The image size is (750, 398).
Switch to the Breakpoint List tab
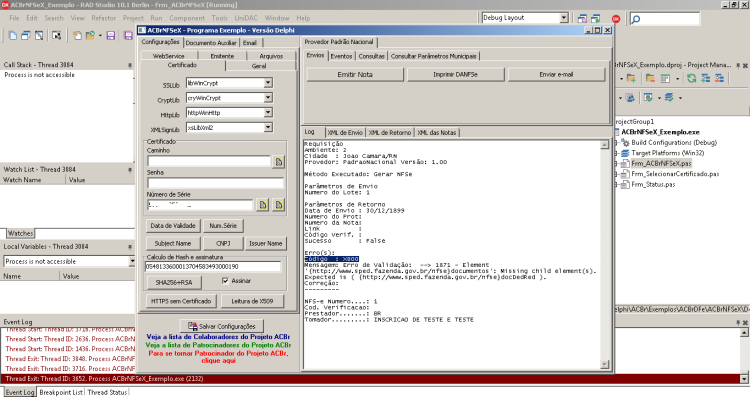(61, 392)
